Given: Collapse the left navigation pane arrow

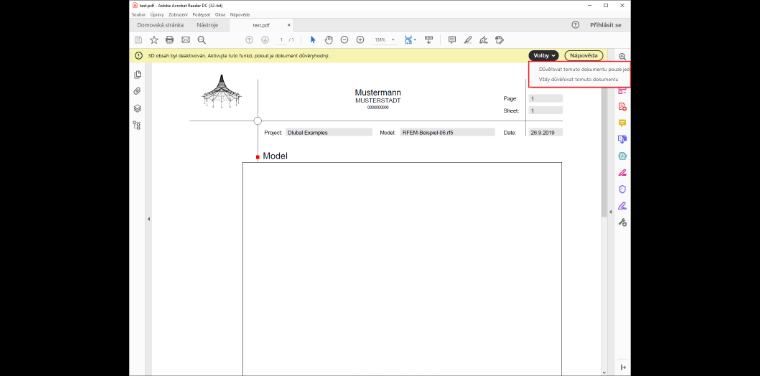Looking at the screenshot, I should (149, 219).
